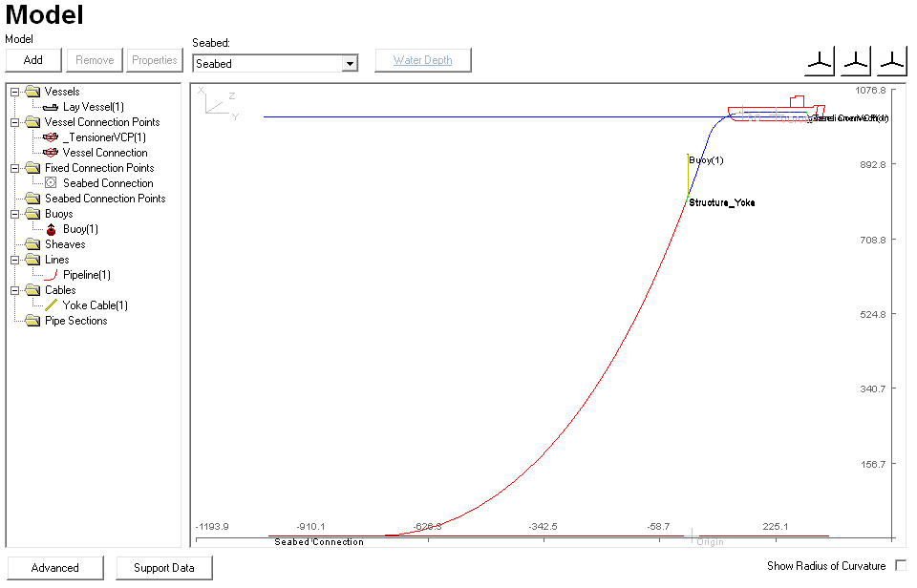The image size is (917, 588).
Task: Collapse the Vessel Connection Points folder
Action: 15,122
